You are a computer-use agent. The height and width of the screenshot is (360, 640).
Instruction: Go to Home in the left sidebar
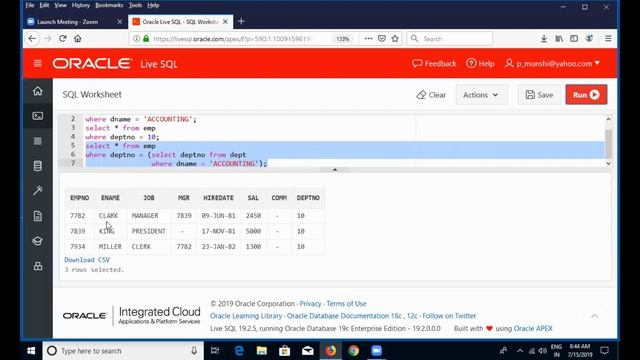[38, 91]
